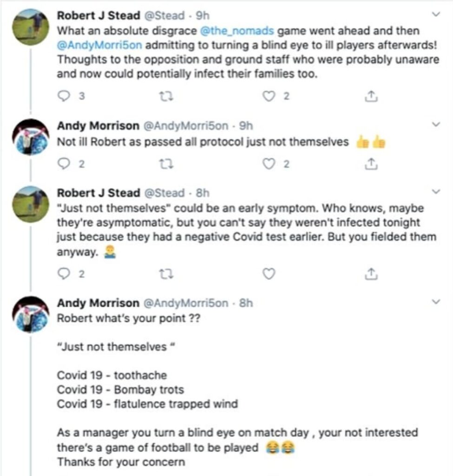Expand menu chevron on Andy's 9h tweet
The image size is (453, 476).
436,126
